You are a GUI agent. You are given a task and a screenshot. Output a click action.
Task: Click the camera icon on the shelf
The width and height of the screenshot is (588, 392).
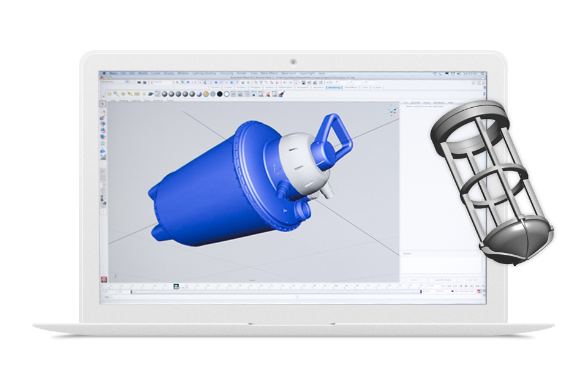151,94
